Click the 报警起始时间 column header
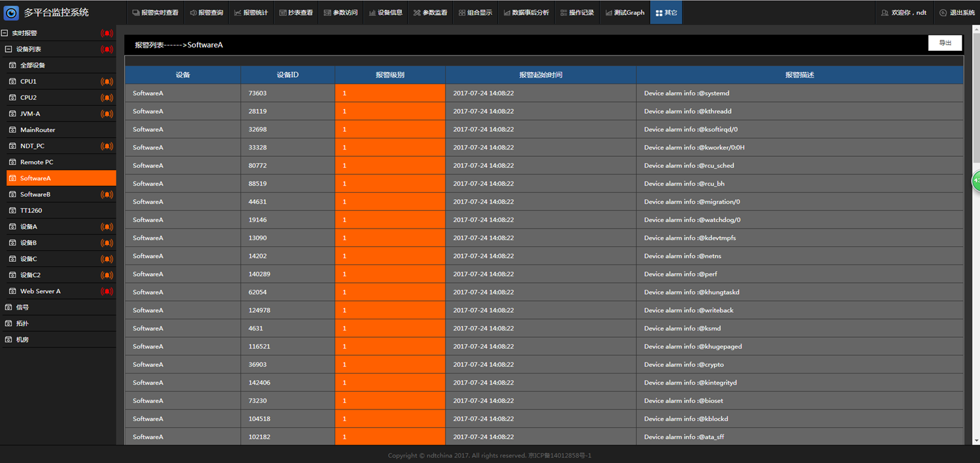Image resolution: width=980 pixels, height=463 pixels. tap(540, 75)
